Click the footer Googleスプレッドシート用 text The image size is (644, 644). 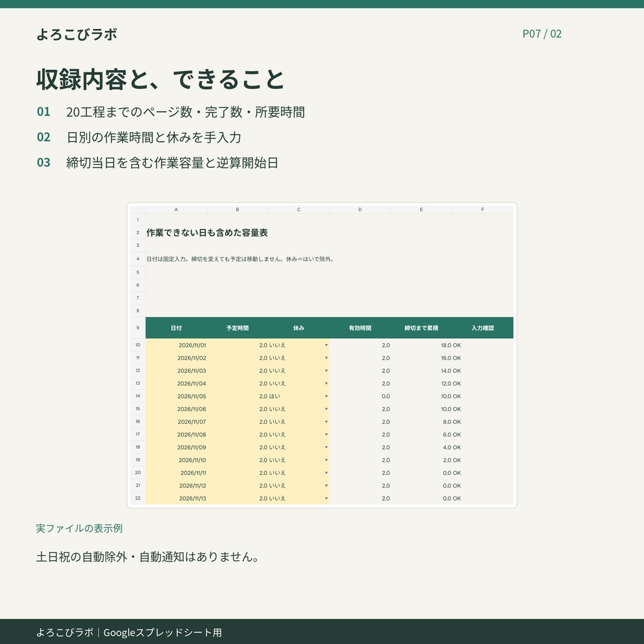[163, 633]
